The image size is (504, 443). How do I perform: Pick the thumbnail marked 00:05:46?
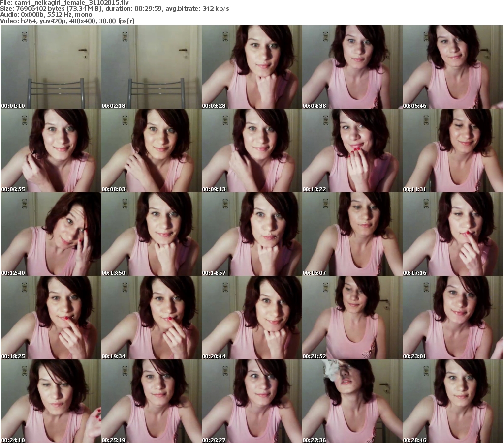click(x=453, y=67)
